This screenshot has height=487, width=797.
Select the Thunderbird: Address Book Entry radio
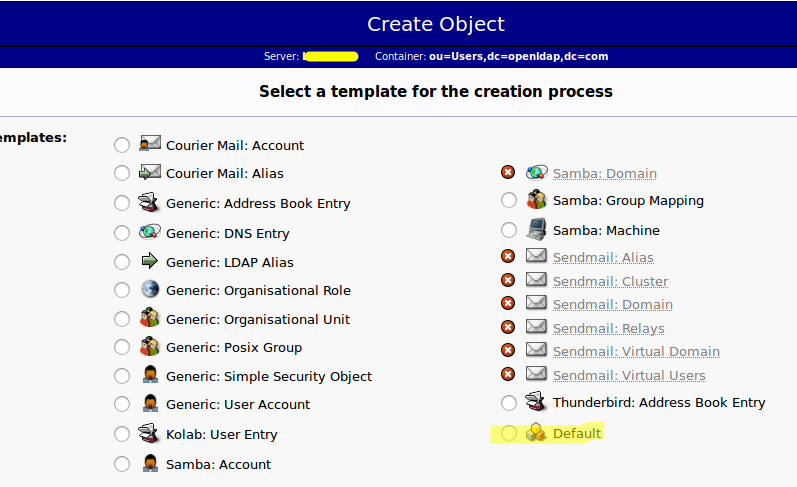click(509, 403)
